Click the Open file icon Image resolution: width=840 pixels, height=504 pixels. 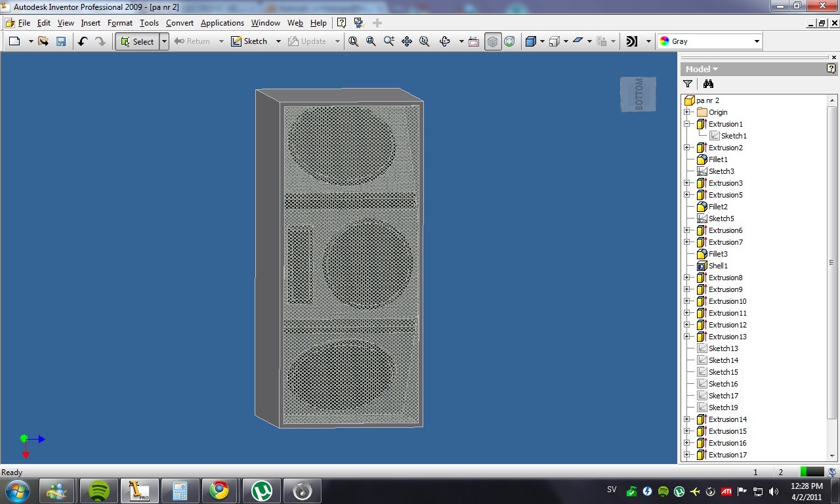(x=43, y=41)
